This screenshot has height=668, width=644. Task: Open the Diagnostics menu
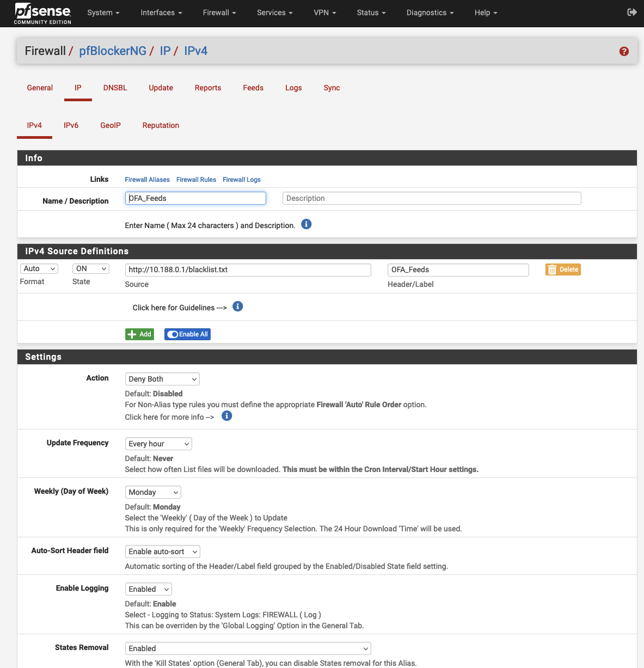(x=430, y=13)
